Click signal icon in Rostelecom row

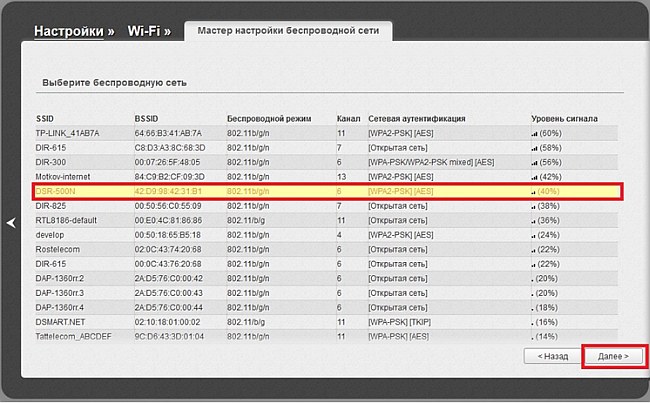tap(535, 249)
